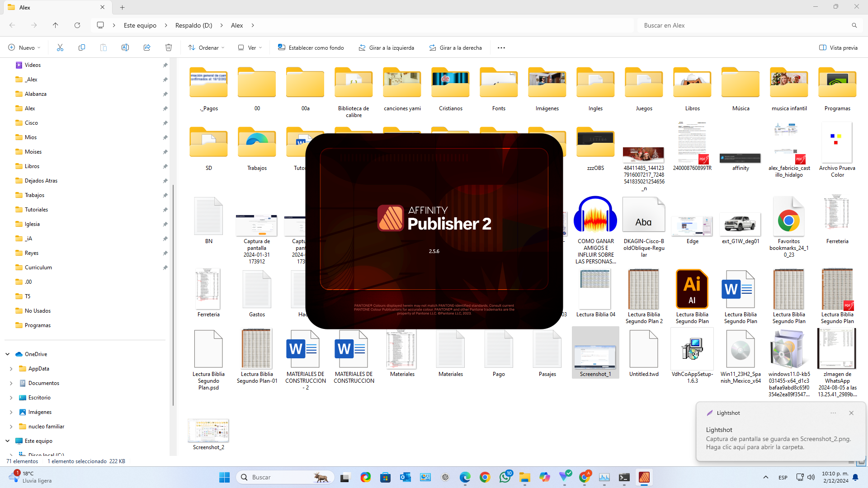Click Girar a la izquierda
Screen dimensions: 868x488
click(x=386, y=47)
